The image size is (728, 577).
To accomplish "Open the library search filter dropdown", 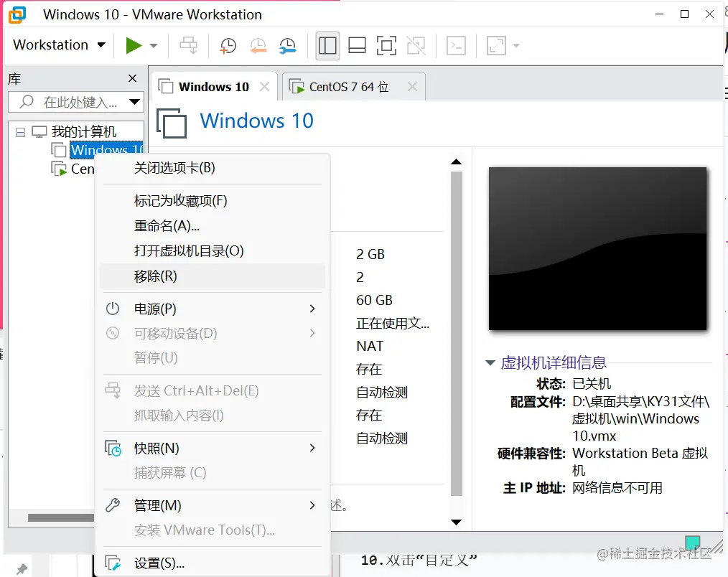I will coord(135,102).
